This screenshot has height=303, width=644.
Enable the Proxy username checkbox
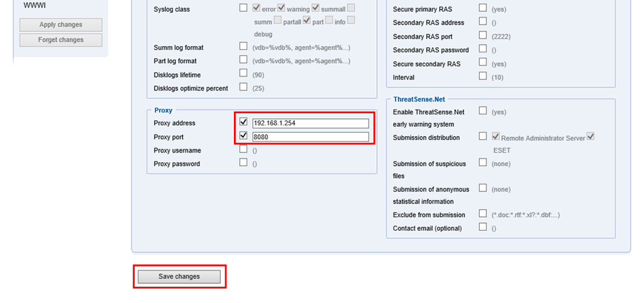243,150
